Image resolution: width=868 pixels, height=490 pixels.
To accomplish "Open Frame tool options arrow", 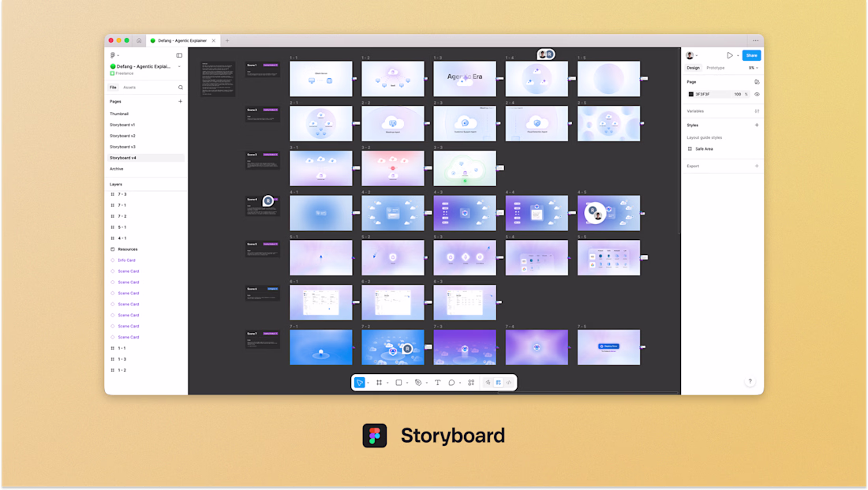I will [x=387, y=383].
